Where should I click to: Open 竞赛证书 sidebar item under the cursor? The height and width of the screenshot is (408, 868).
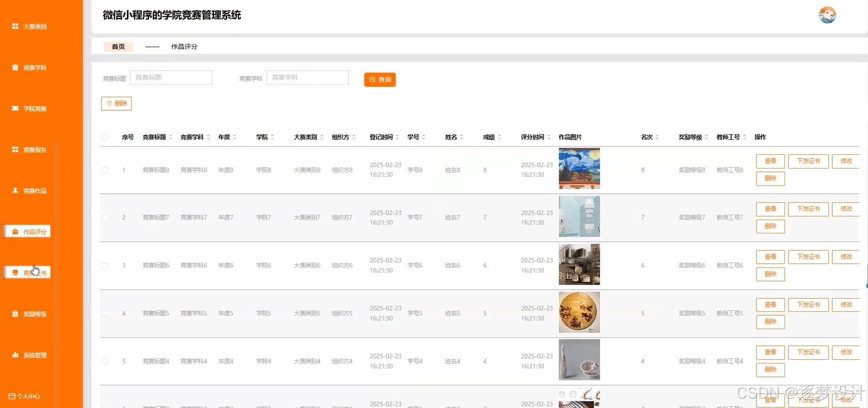point(27,272)
